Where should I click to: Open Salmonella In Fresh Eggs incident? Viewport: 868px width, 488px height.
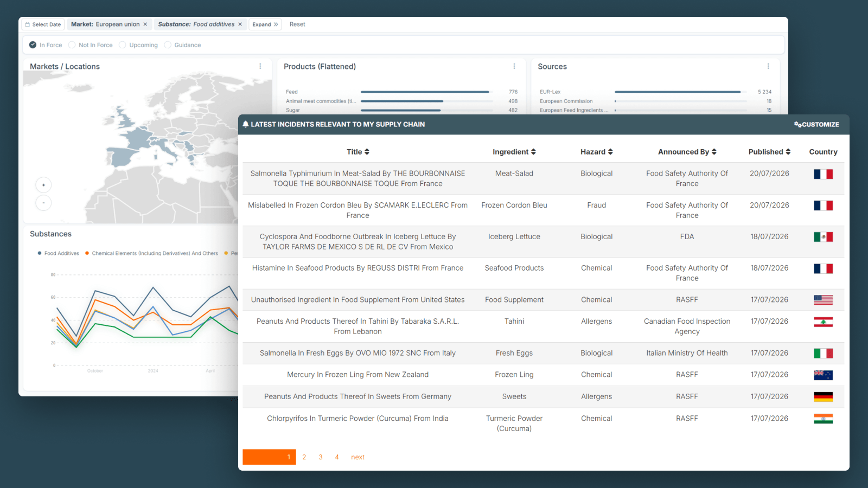(x=358, y=352)
